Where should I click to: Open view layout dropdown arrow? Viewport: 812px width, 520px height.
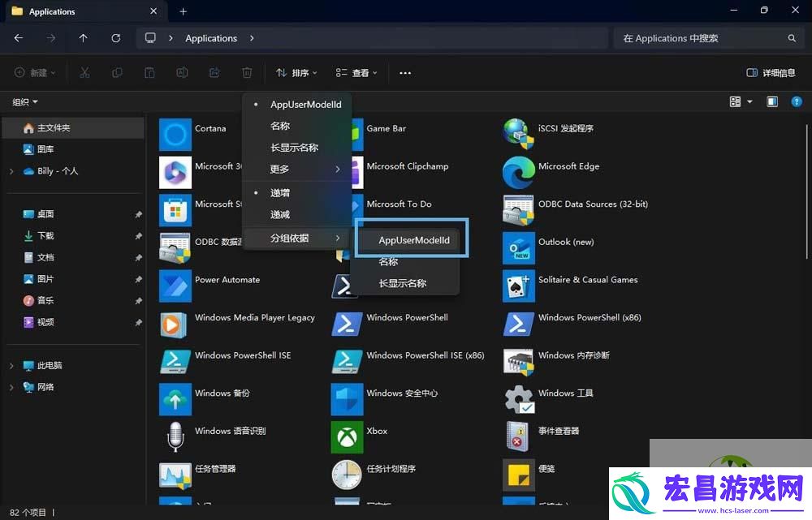[x=749, y=101]
